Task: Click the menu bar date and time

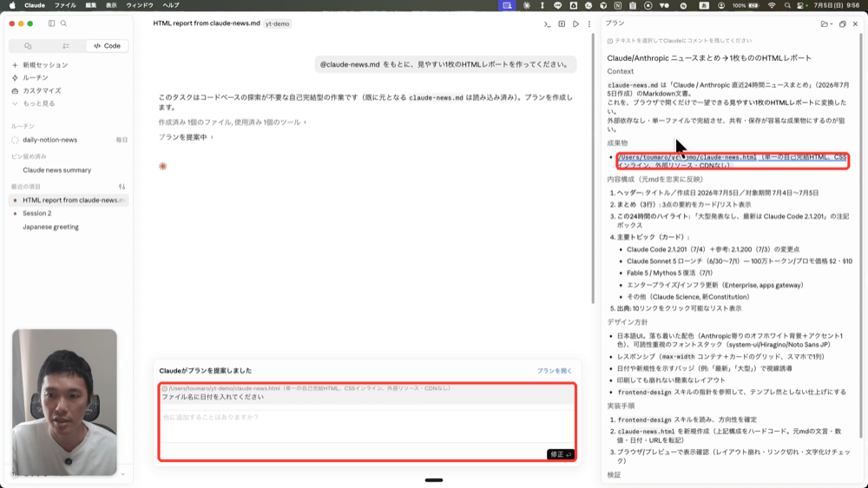Action: pos(836,5)
